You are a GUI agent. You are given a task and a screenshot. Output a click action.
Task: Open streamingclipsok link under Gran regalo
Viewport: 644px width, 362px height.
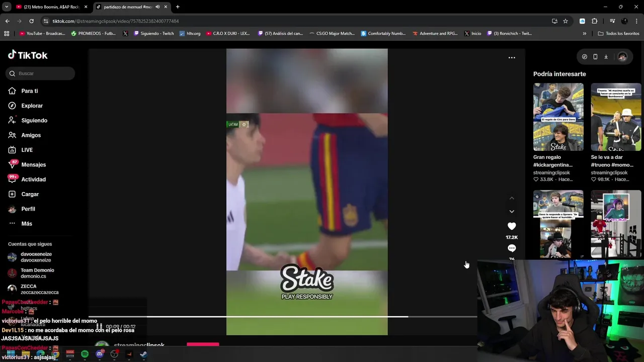pyautogui.click(x=551, y=172)
